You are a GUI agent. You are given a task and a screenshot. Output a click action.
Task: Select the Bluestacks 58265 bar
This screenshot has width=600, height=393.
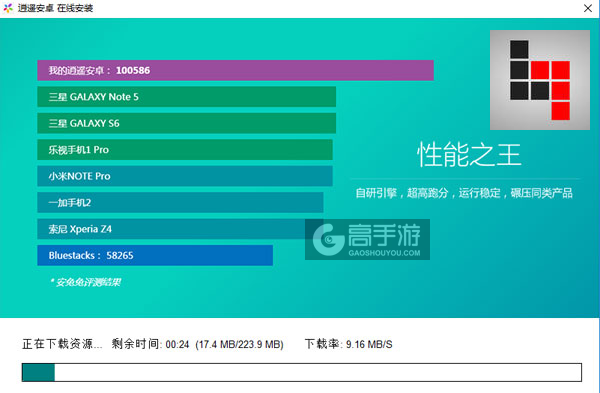pyautogui.click(x=155, y=255)
